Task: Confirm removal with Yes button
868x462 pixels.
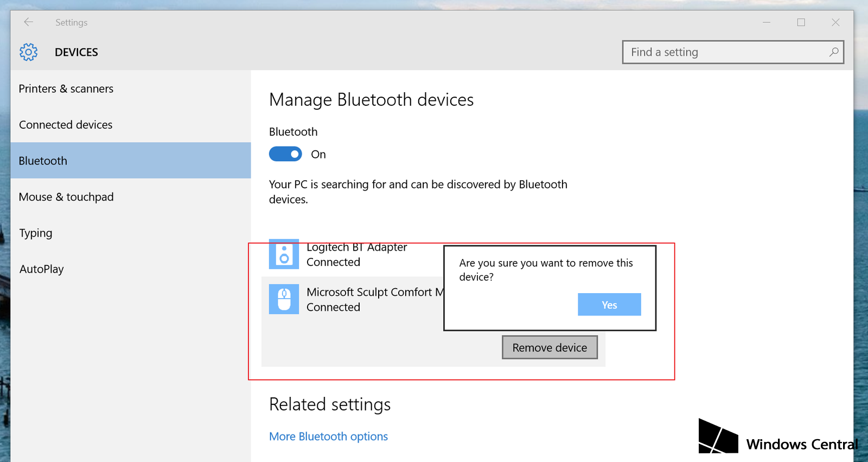Action: (x=609, y=305)
